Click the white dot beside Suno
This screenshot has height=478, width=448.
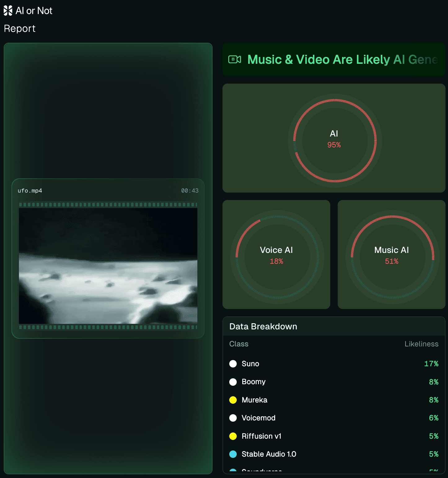pyautogui.click(x=233, y=364)
